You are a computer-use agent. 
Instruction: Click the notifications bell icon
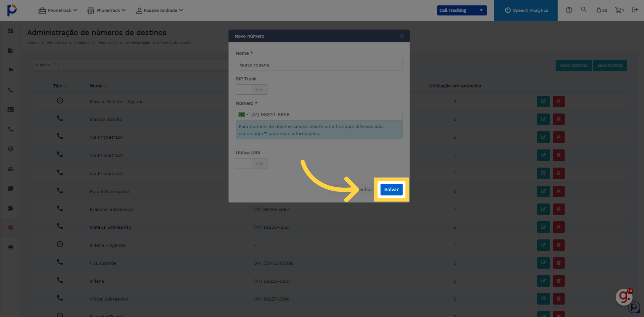599,10
